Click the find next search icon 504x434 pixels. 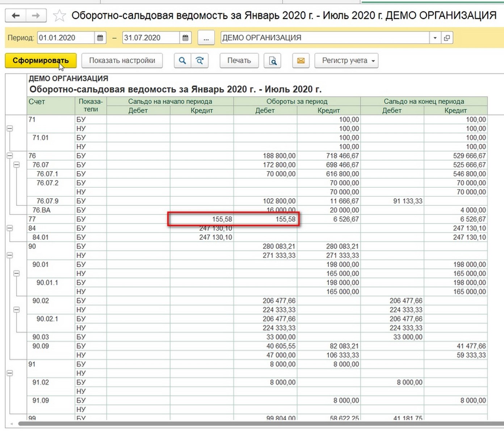click(x=200, y=60)
